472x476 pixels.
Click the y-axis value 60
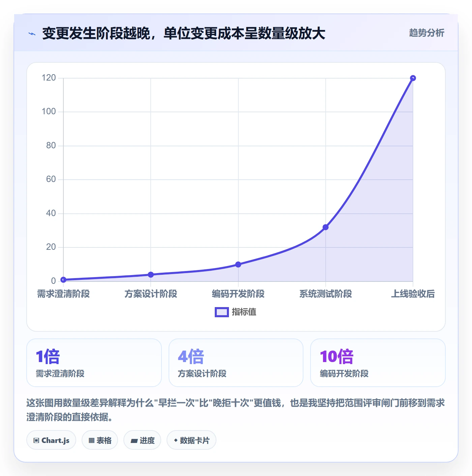pyautogui.click(x=51, y=179)
